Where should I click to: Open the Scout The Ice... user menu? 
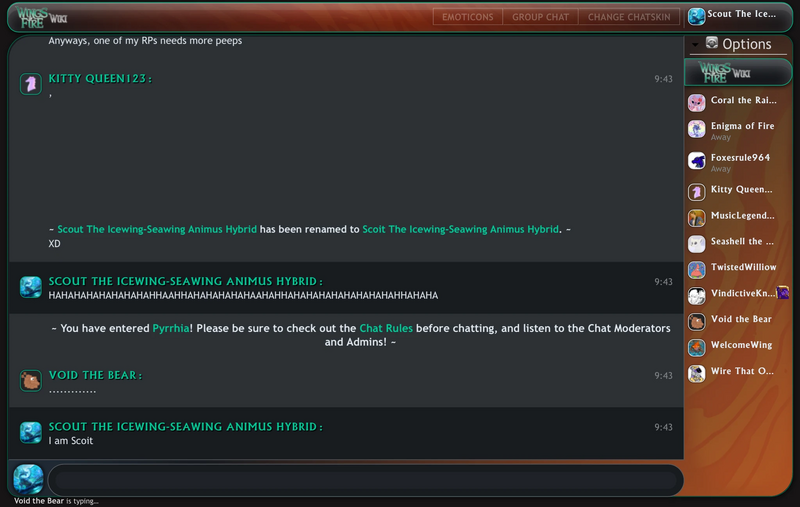click(742, 15)
